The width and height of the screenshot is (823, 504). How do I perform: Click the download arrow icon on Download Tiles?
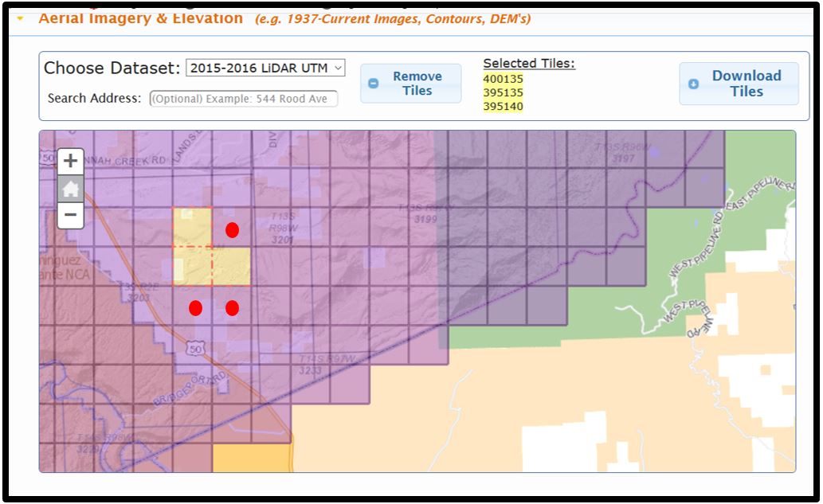click(x=693, y=84)
